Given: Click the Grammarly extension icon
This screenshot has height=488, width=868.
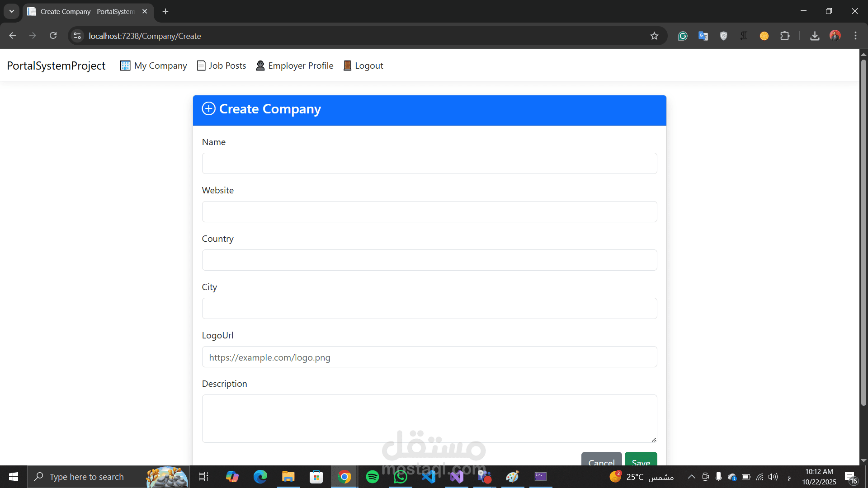Looking at the screenshot, I should [x=683, y=36].
